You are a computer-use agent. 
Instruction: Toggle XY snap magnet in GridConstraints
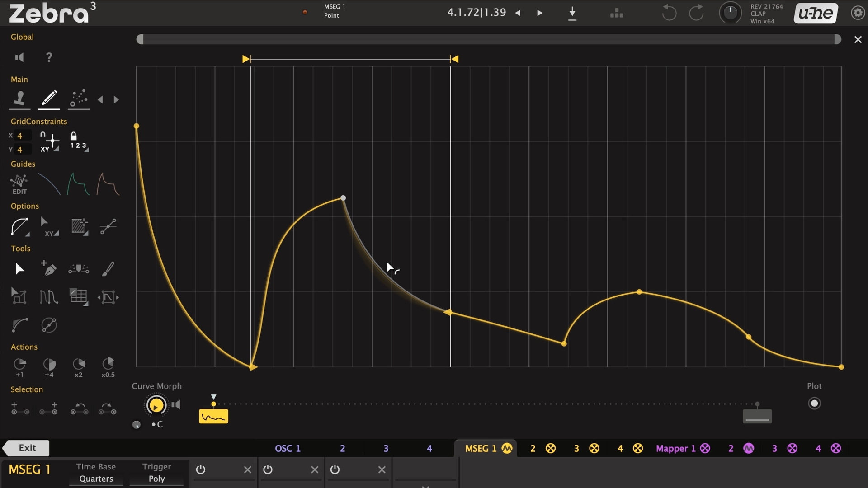[x=49, y=141]
